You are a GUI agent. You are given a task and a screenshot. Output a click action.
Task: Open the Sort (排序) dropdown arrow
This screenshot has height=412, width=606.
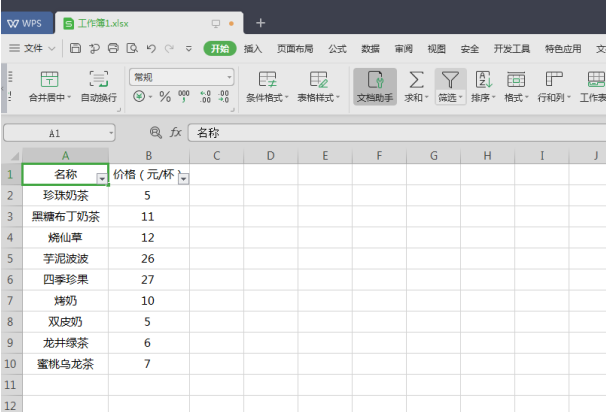pyautogui.click(x=494, y=97)
